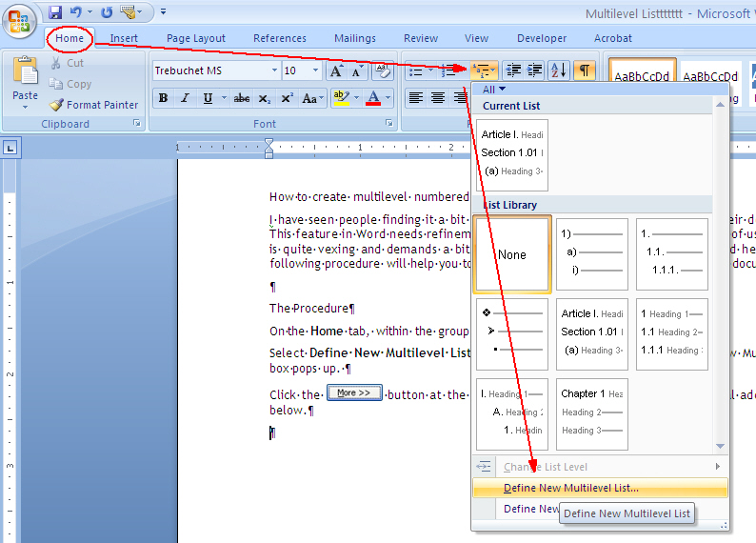The height and width of the screenshot is (543, 756).
Task: Click the Office button orb
Action: coord(19,21)
